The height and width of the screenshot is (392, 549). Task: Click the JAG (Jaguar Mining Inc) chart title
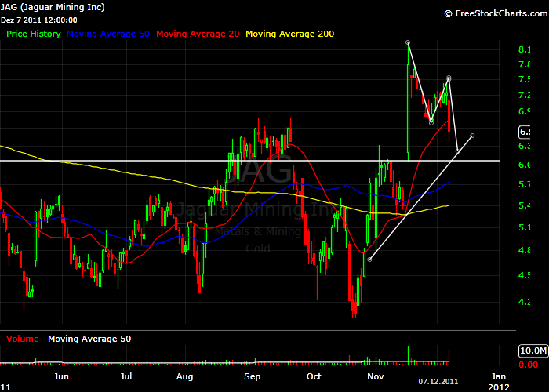coord(53,7)
